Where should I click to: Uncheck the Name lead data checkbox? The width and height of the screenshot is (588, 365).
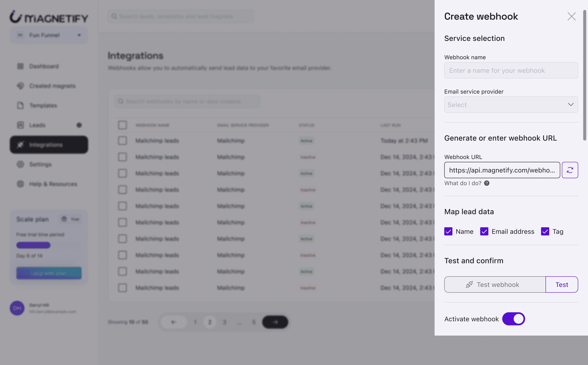(448, 231)
